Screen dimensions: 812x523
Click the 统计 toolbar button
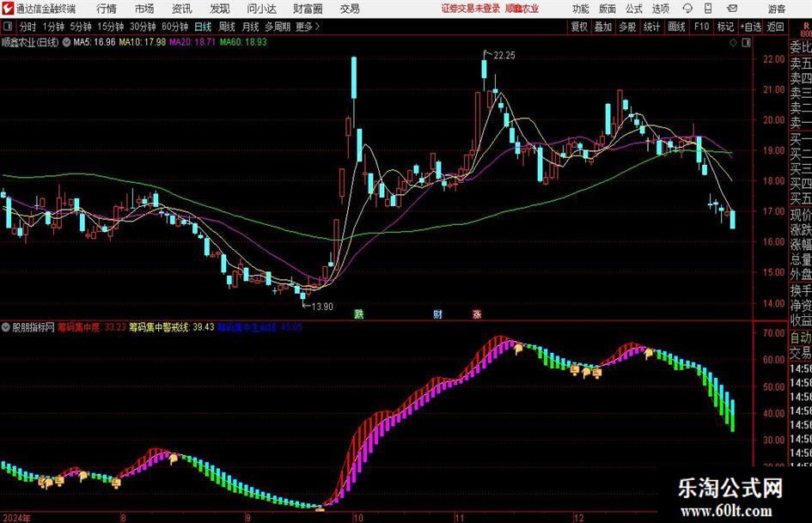(x=651, y=27)
